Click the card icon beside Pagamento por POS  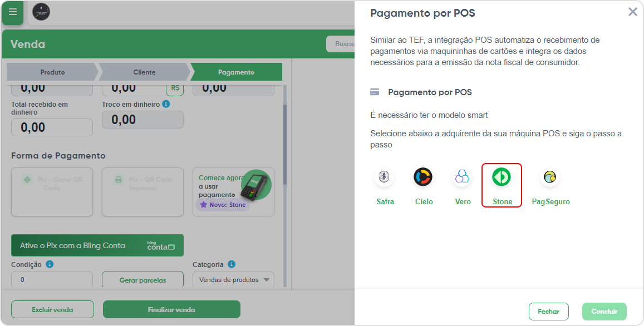tap(374, 92)
